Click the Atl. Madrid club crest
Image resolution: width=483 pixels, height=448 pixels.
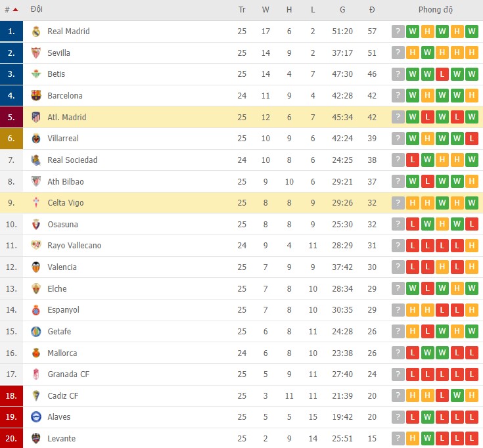[x=36, y=118]
